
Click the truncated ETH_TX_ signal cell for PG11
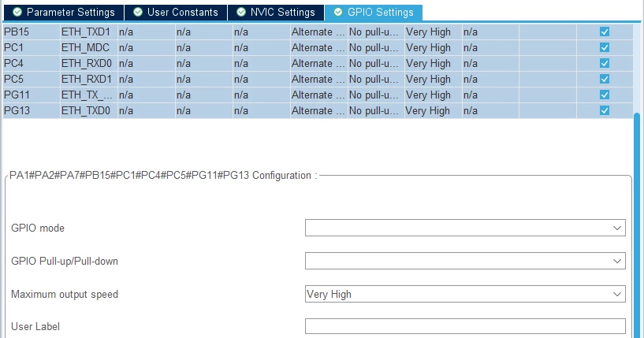point(89,95)
